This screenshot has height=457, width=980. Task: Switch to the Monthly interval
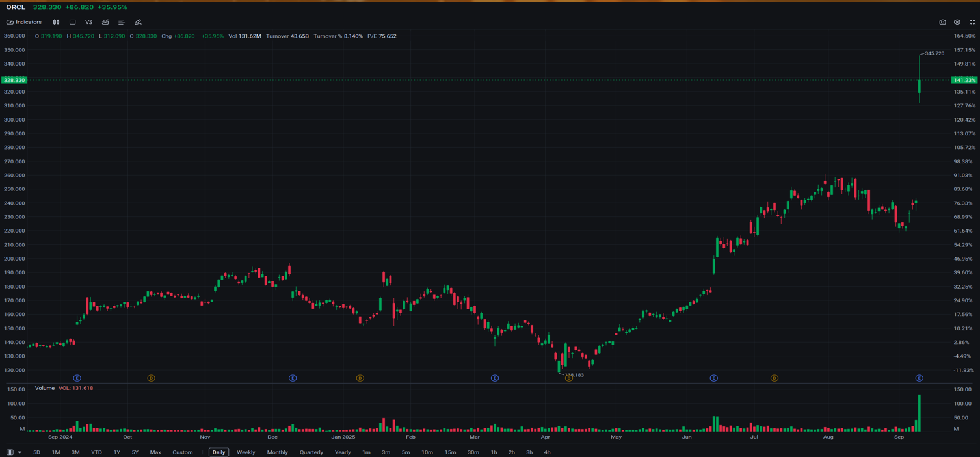pos(278,452)
